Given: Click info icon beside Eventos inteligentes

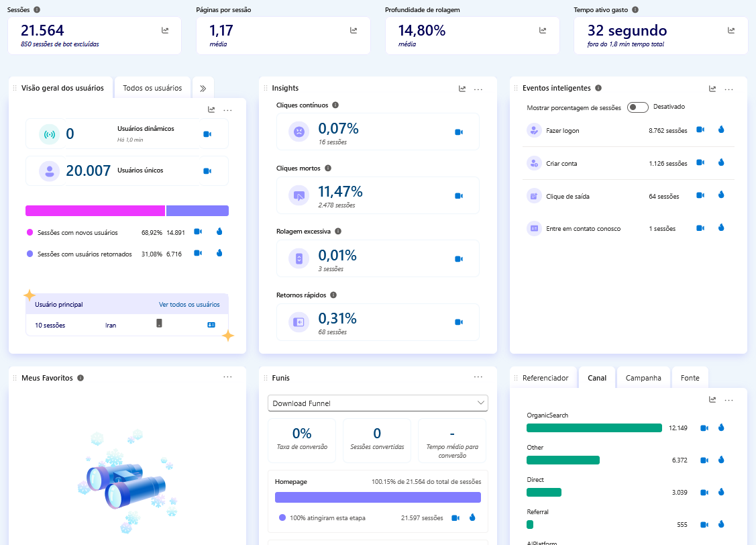Looking at the screenshot, I should click(598, 88).
